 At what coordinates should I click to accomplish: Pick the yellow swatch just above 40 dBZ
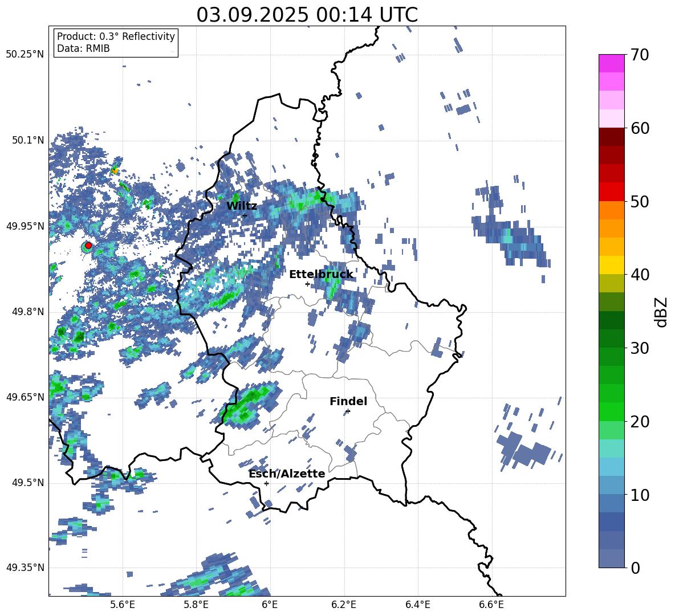click(611, 265)
